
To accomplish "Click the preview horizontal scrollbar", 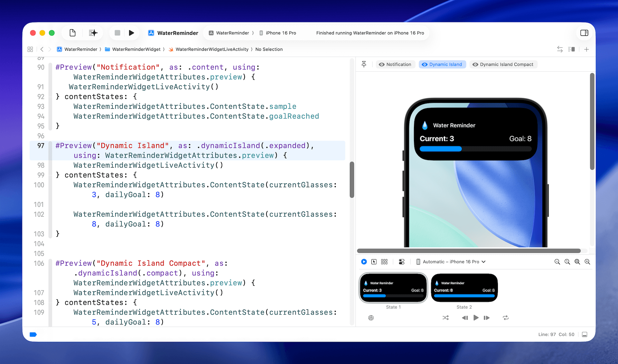I will click(x=468, y=251).
